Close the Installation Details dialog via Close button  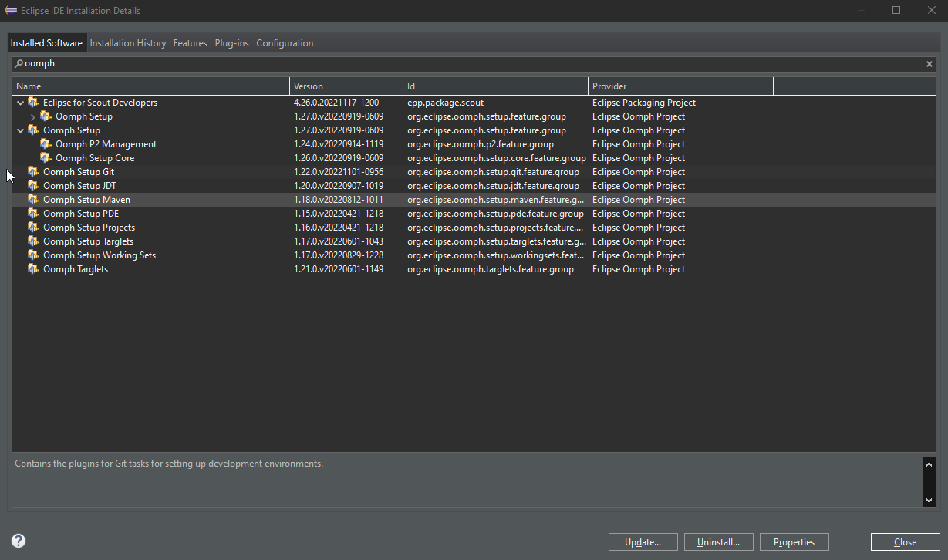tap(906, 542)
